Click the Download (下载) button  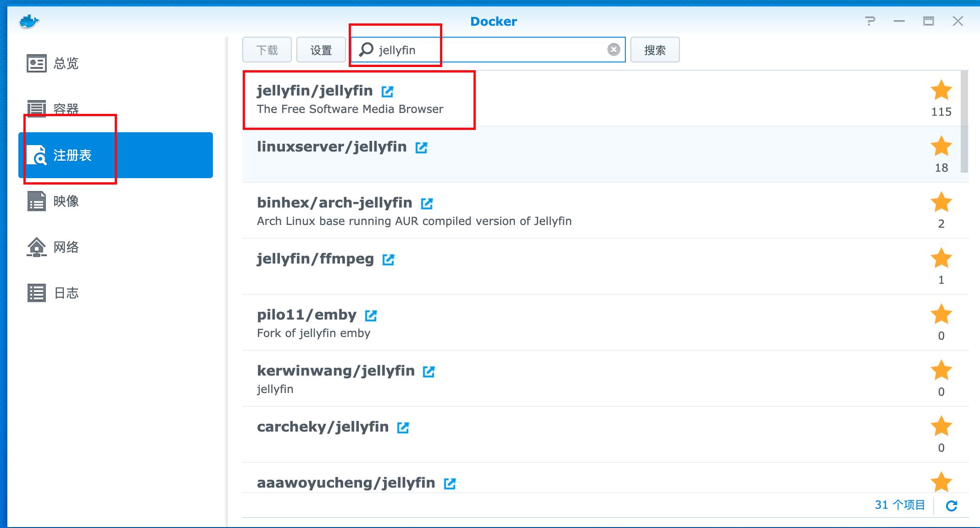pos(267,50)
